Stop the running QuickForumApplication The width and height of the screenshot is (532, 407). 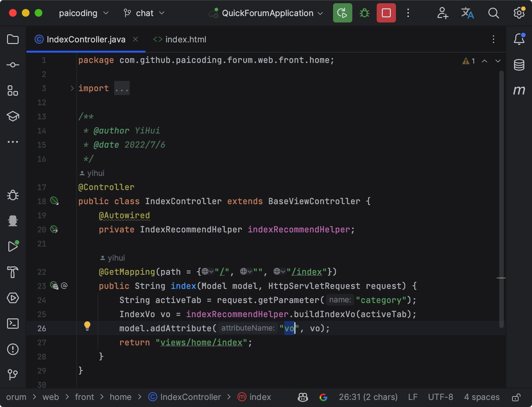pyautogui.click(x=386, y=13)
